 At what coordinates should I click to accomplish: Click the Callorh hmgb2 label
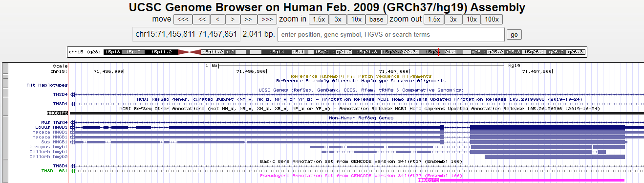point(48,157)
